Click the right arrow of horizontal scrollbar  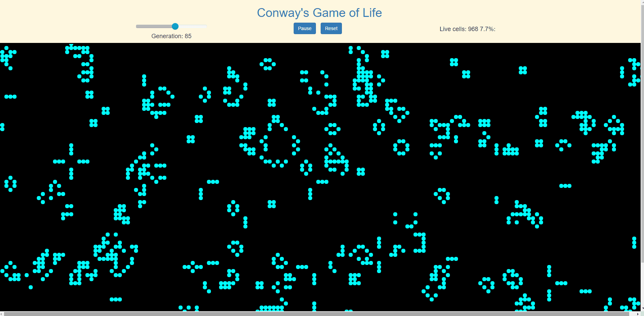click(638, 314)
